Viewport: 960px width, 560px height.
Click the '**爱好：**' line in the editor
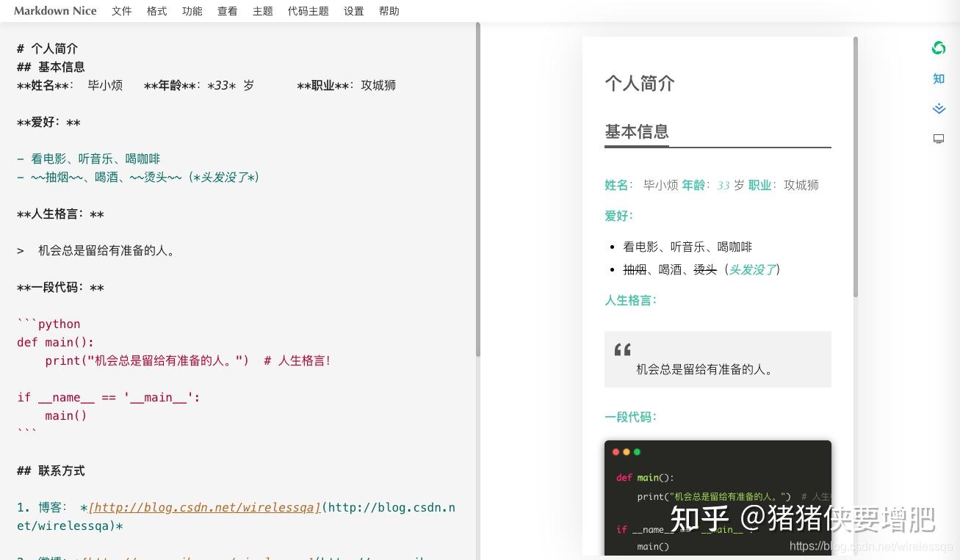[x=48, y=122]
